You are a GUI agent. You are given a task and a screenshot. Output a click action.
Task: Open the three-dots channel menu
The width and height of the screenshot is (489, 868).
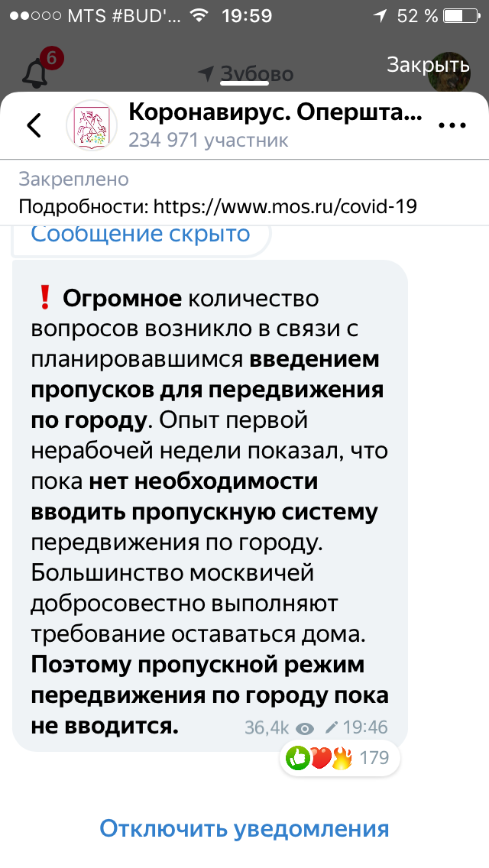coord(451,126)
